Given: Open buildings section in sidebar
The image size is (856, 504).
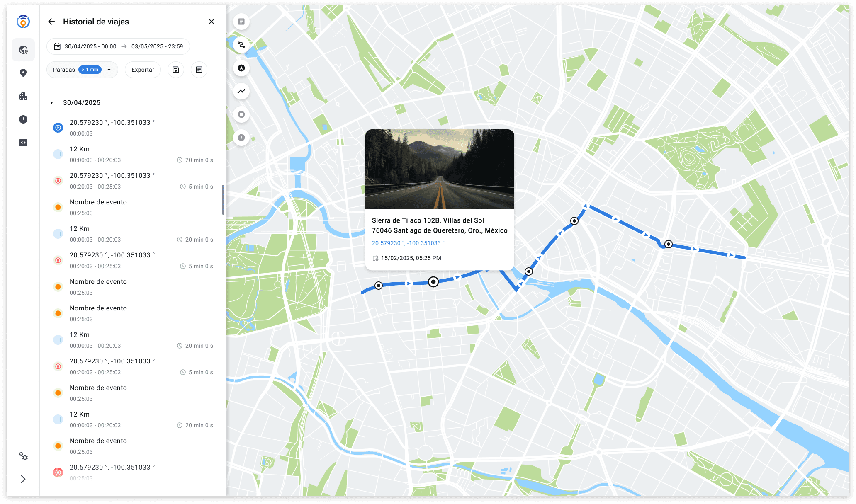Looking at the screenshot, I should tap(23, 96).
